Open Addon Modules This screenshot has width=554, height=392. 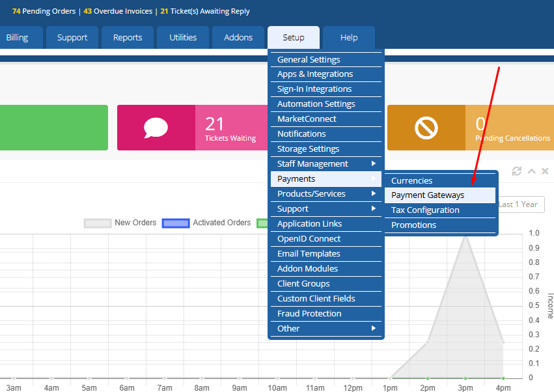[325, 269]
